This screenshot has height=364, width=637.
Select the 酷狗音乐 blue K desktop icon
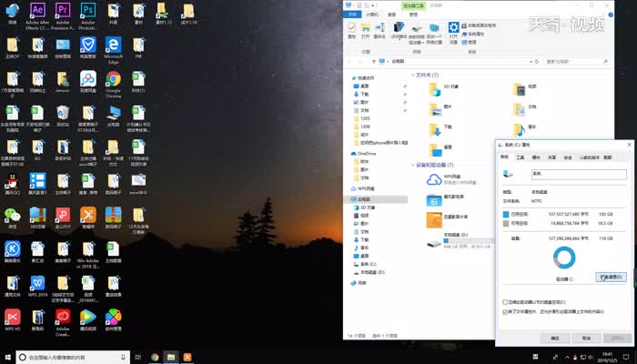(12, 252)
